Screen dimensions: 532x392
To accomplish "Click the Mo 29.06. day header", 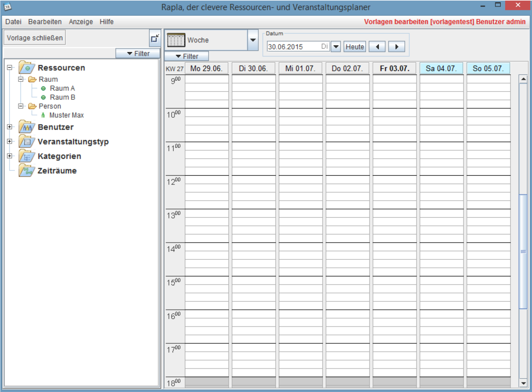I will click(x=206, y=68).
